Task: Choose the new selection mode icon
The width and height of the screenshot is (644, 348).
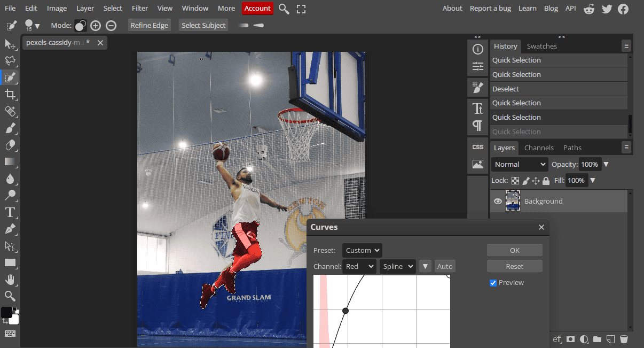Action: (81, 25)
